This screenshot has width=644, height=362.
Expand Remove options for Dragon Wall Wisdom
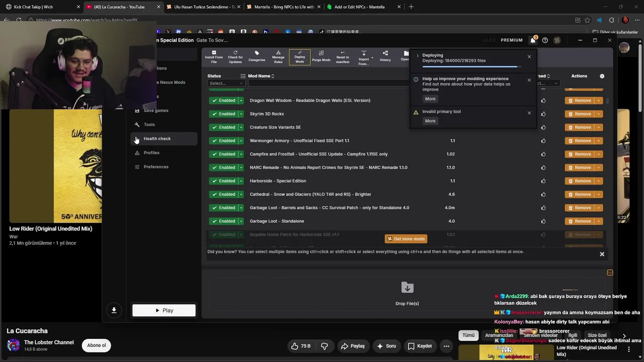pos(599,101)
